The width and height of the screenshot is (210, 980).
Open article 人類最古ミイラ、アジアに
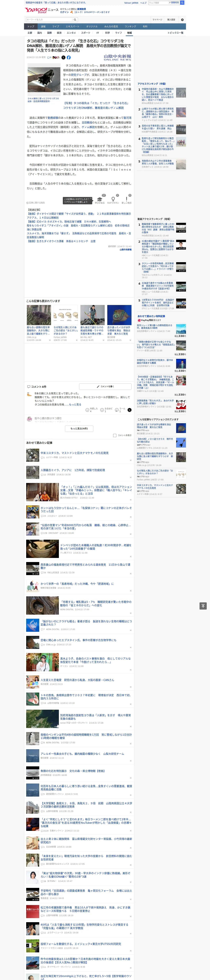(72, 470)
